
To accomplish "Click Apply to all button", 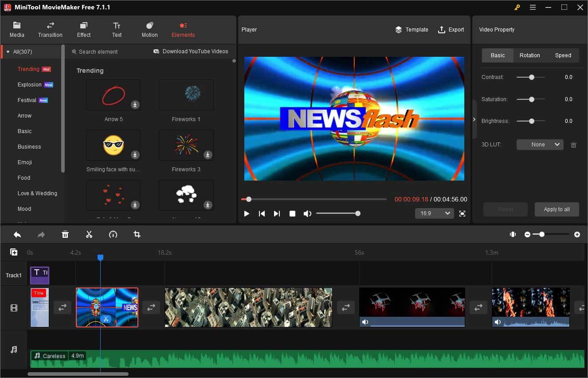I will (x=557, y=209).
